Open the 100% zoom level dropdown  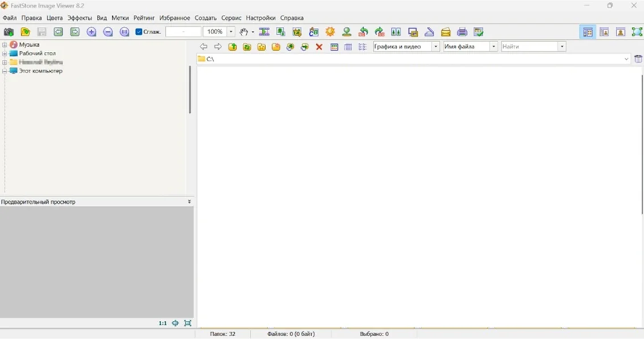(x=231, y=31)
